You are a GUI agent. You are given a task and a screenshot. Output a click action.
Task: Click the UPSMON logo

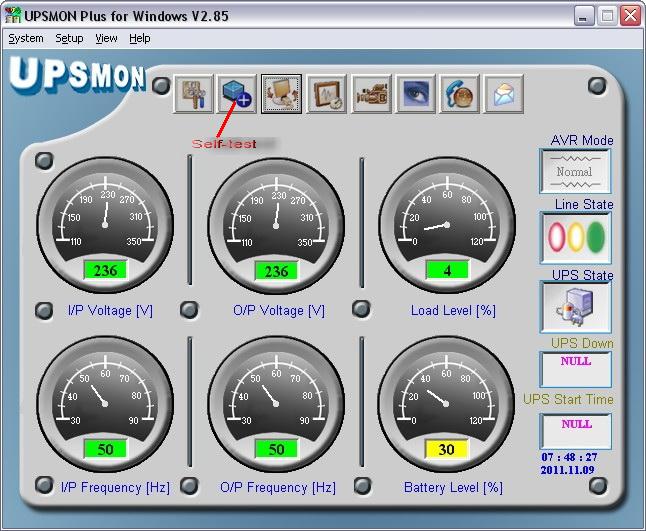(77, 75)
